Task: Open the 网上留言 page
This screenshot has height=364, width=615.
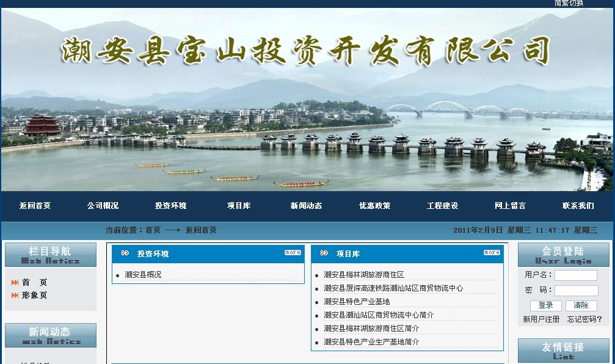Action: pyautogui.click(x=510, y=206)
